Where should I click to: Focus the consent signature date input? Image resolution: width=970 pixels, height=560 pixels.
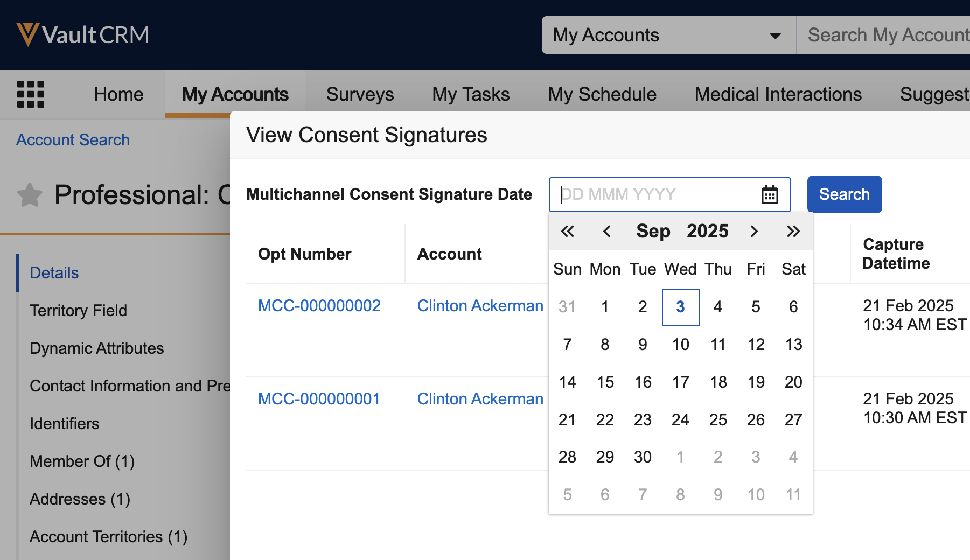[x=654, y=194]
